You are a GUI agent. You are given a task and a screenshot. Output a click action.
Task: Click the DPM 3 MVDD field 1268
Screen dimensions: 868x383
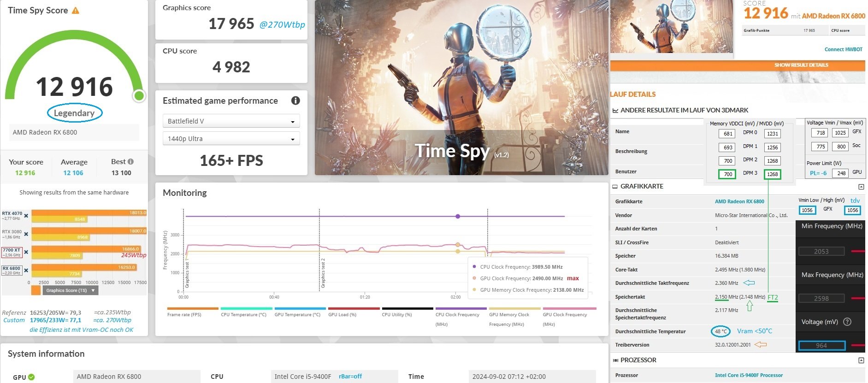(773, 174)
